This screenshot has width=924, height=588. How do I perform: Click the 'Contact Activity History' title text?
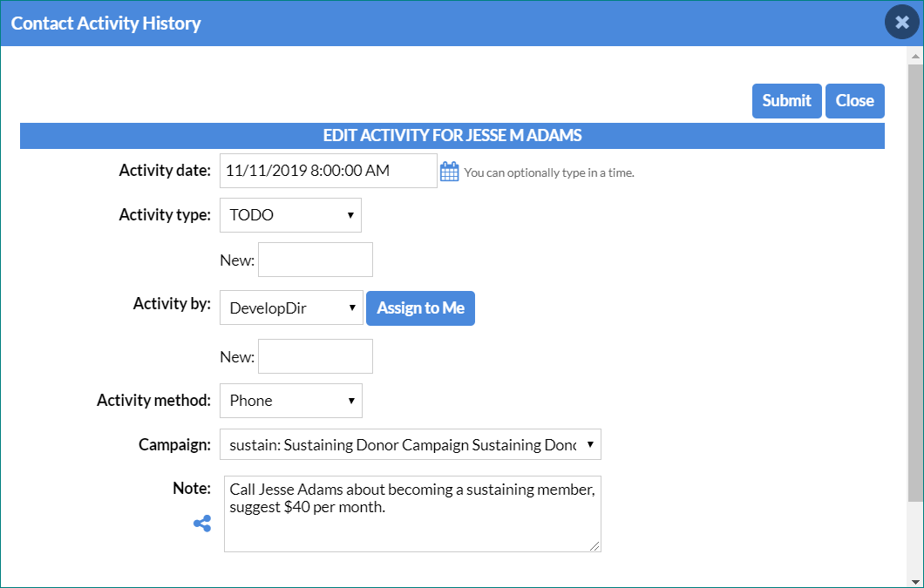point(106,23)
